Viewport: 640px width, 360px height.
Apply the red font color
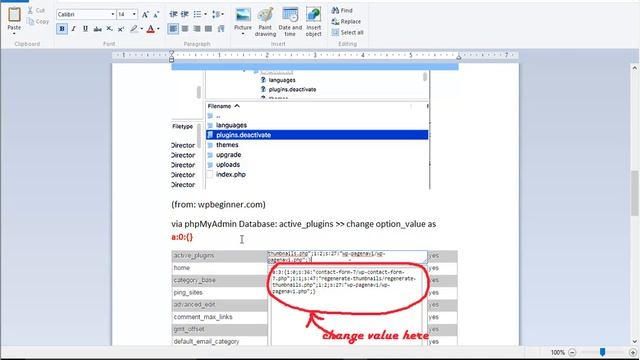(151, 29)
